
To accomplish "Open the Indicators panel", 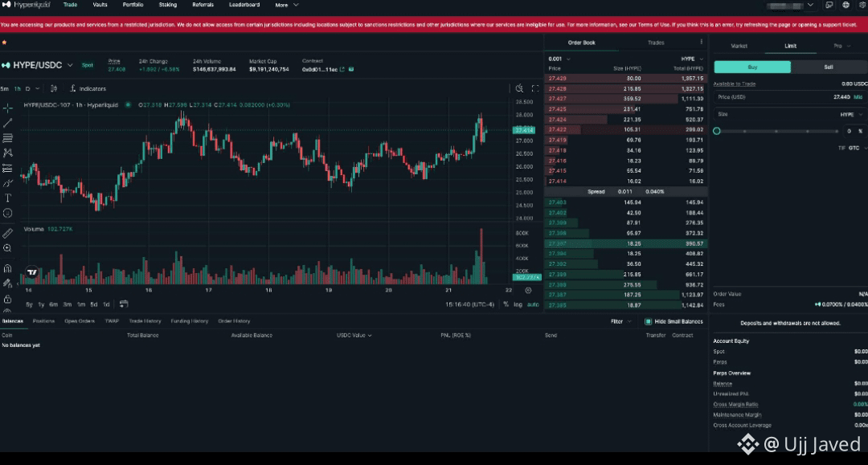I will [88, 88].
